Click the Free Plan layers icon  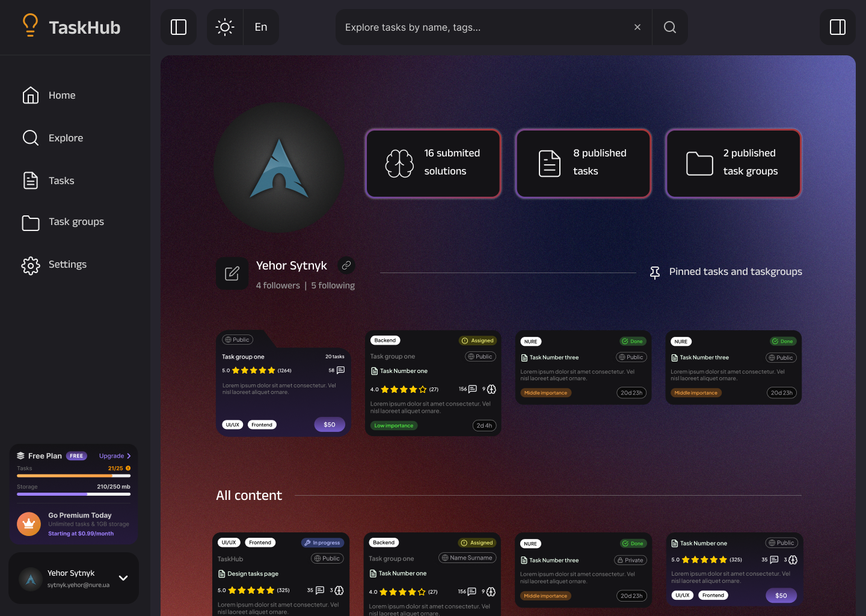tap(20, 456)
